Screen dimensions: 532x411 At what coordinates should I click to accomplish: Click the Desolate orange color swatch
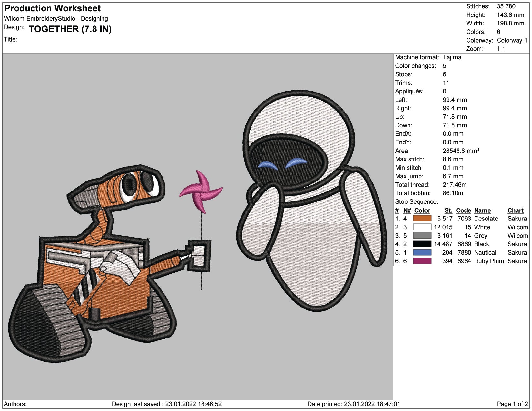[x=422, y=219]
